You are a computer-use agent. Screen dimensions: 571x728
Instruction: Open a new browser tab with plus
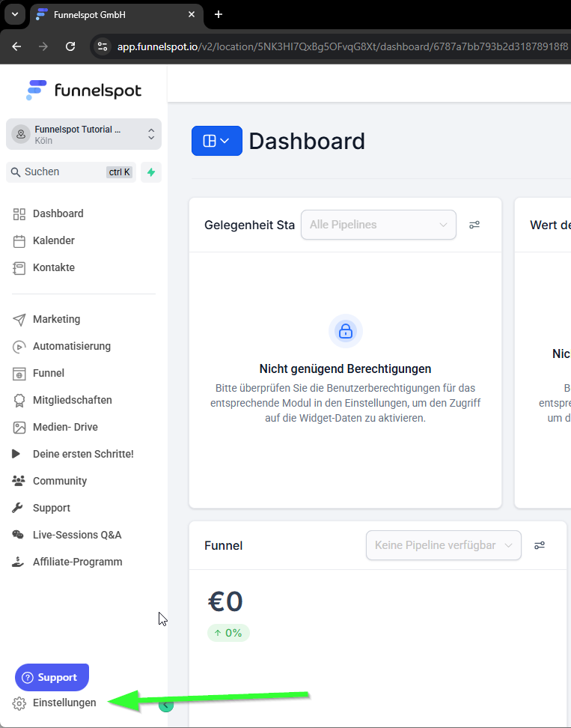219,14
